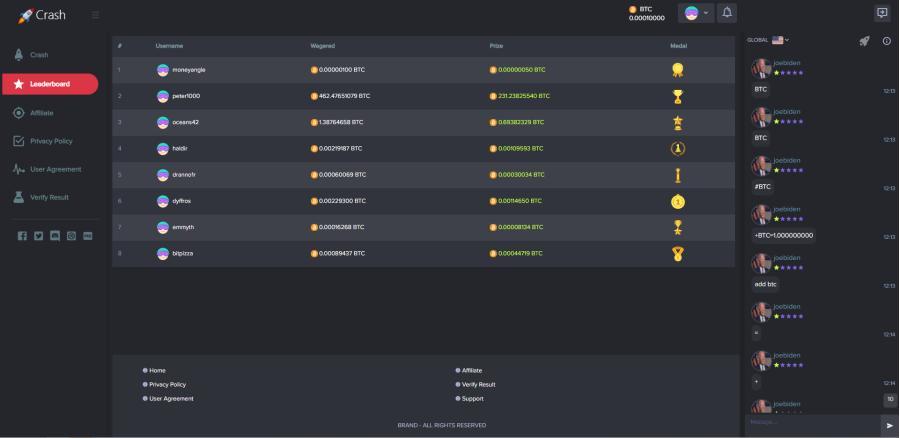Select the Leaderboard sidebar item
This screenshot has width=900, height=438.
tap(50, 84)
